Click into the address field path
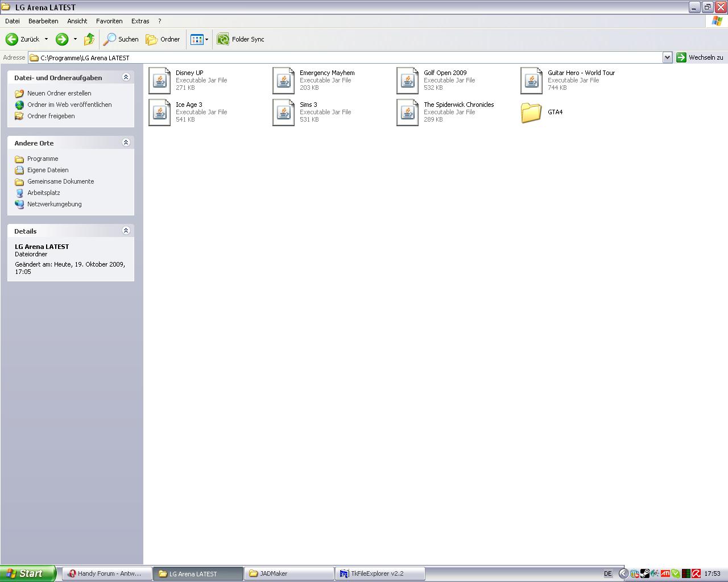The height and width of the screenshot is (582, 728). (x=346, y=57)
